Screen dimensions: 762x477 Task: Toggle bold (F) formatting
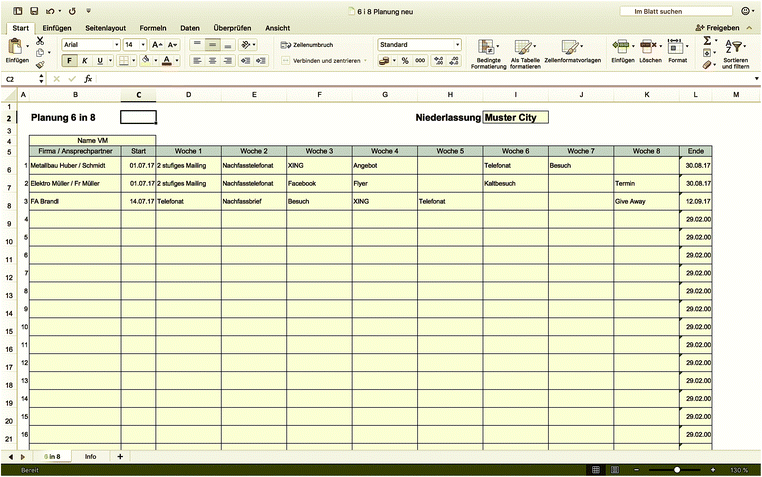click(70, 61)
